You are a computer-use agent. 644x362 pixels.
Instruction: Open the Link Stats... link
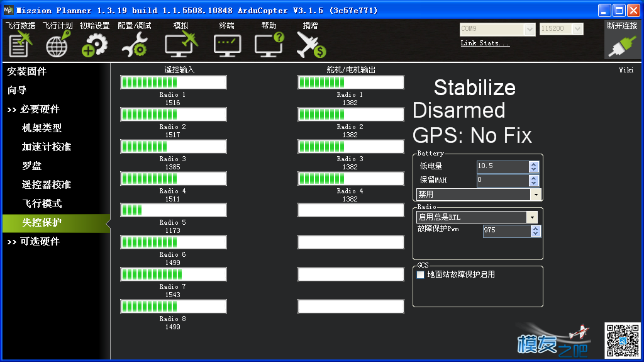click(x=485, y=43)
